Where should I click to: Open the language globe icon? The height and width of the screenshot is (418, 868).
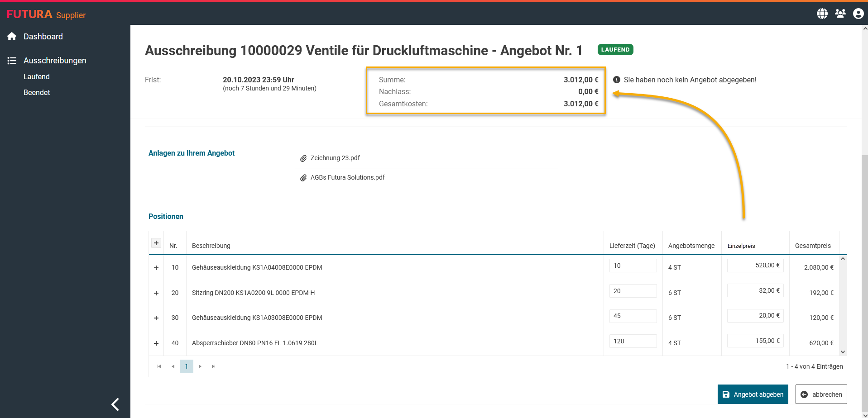822,14
